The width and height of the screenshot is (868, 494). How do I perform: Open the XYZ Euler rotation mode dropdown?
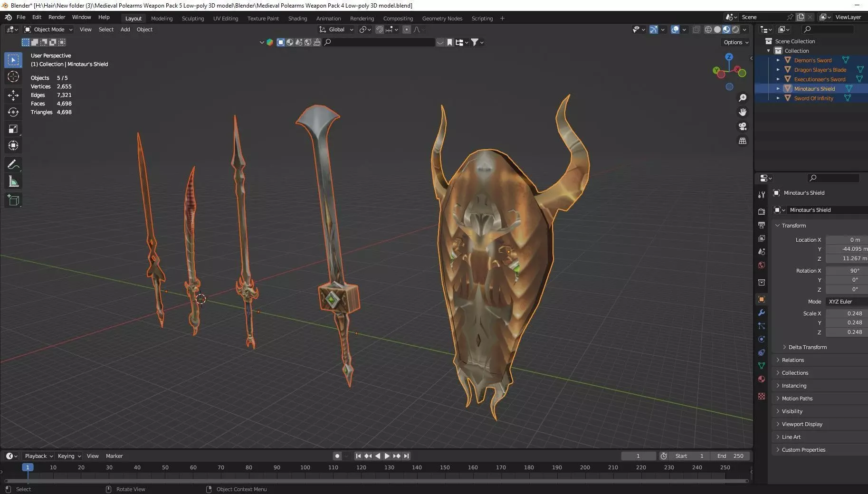pos(847,302)
